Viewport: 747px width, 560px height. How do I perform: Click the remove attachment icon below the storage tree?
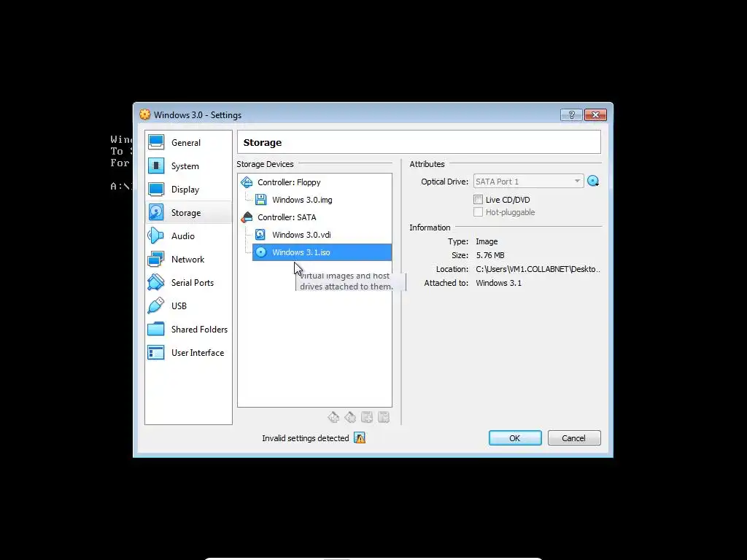[x=384, y=418]
